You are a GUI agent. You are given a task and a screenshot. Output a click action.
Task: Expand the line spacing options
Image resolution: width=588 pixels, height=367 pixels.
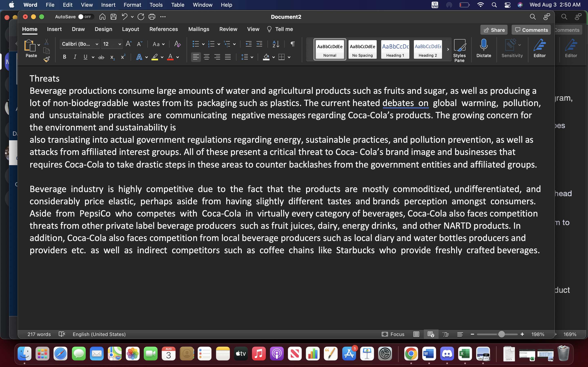[x=252, y=57]
